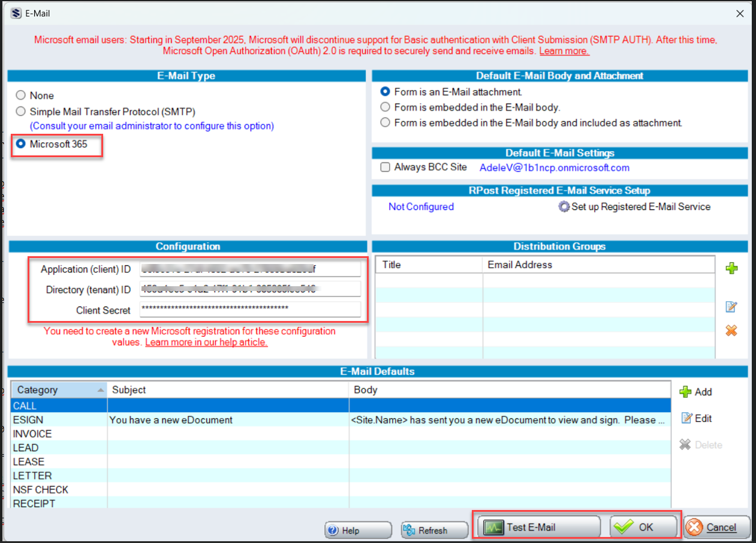Send a Test E-Mail

tap(539, 527)
